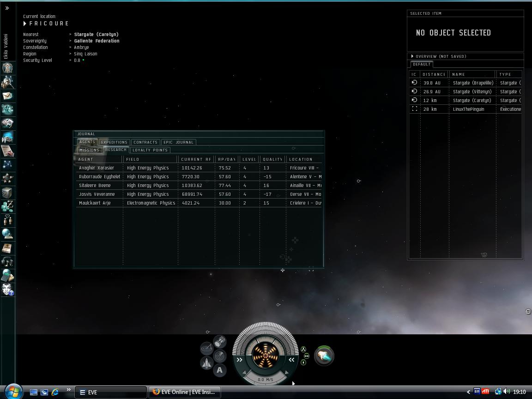Image resolution: width=532 pixels, height=399 pixels.
Task: Sort overview by Name column
Action: coord(472,74)
